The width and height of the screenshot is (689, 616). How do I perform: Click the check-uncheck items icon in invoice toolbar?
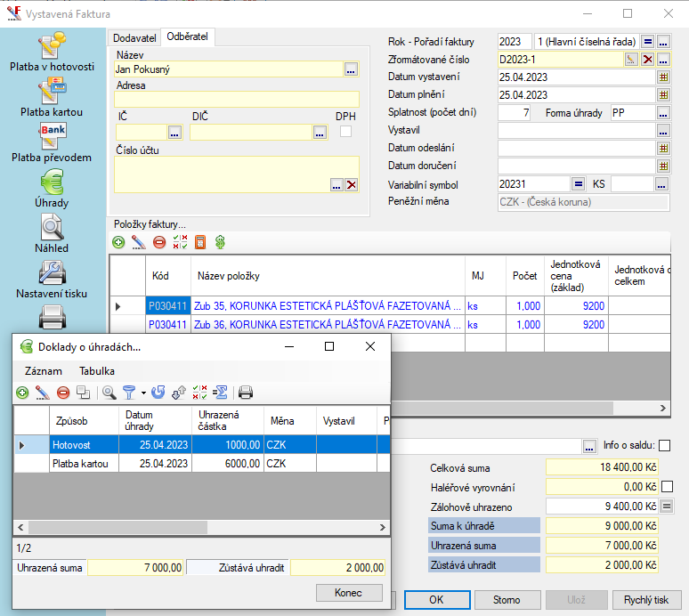(x=180, y=242)
